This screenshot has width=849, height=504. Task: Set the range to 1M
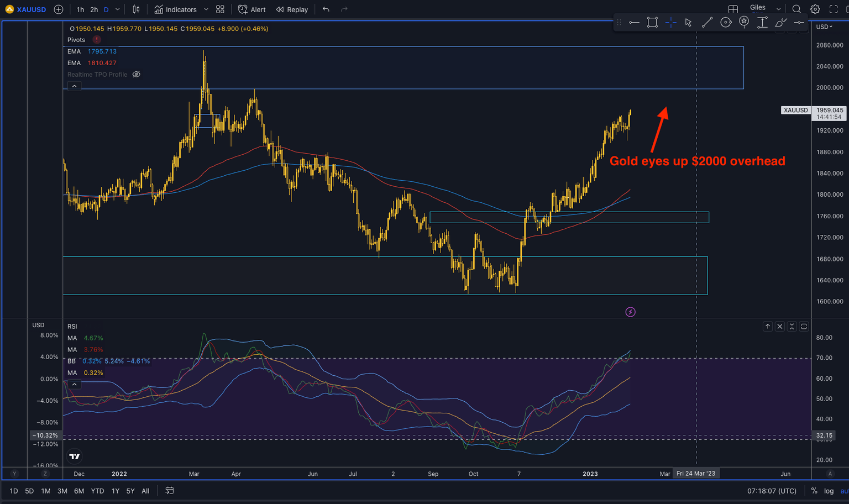(46, 491)
